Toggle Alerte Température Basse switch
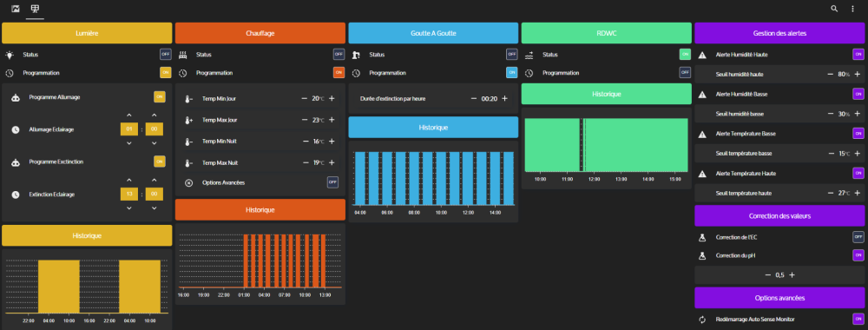 point(858,134)
